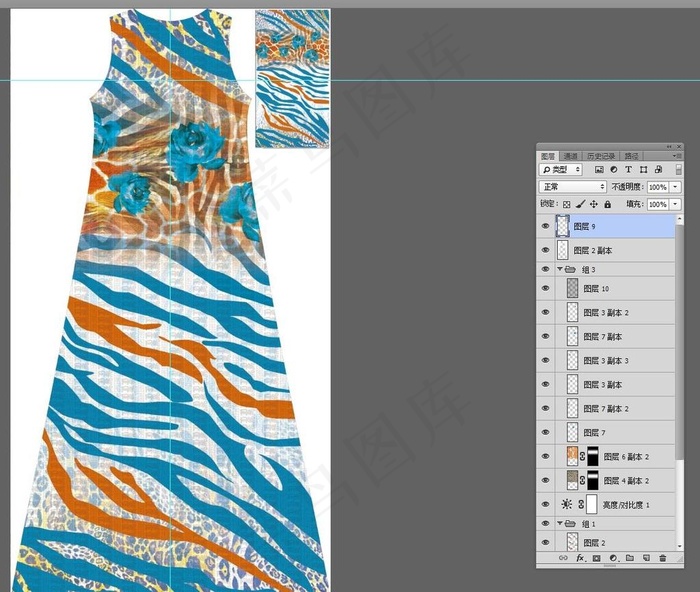Click the delete layer trash icon
Image resolution: width=700 pixels, height=592 pixels.
(x=662, y=558)
